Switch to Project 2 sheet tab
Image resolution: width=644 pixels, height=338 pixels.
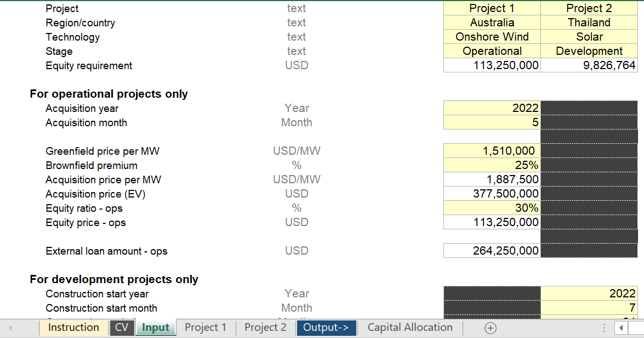(x=265, y=328)
